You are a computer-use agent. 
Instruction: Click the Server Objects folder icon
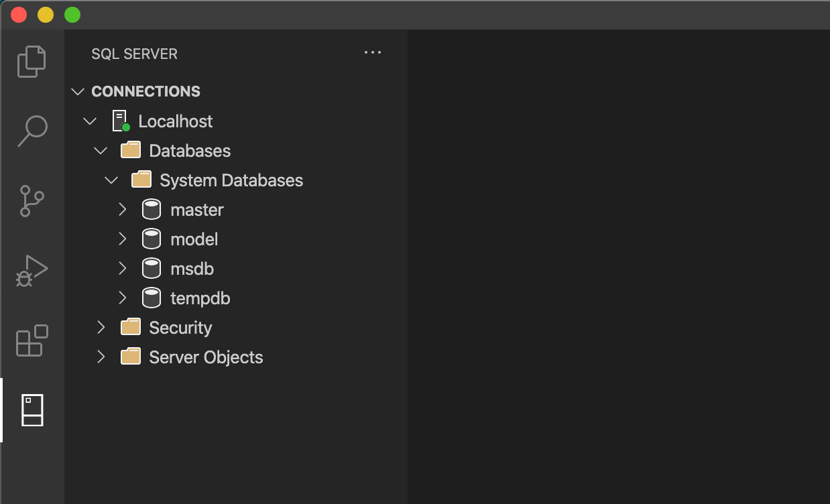click(x=131, y=357)
